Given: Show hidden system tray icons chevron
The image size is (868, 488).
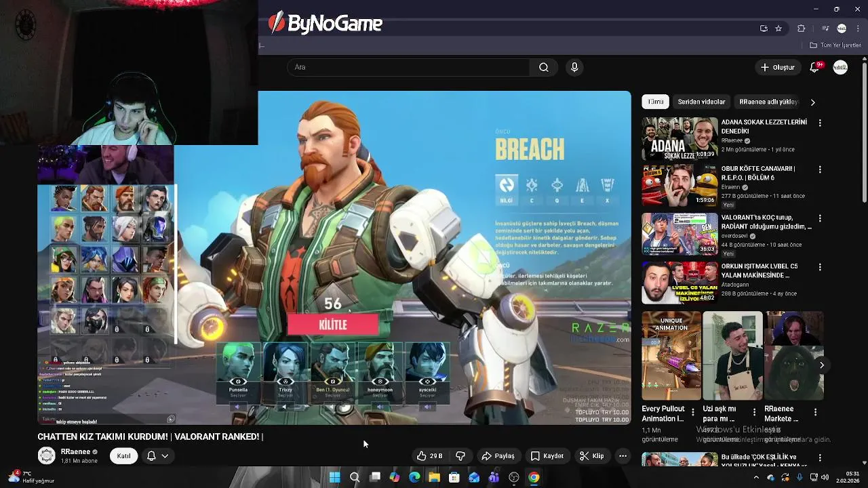Looking at the screenshot, I should tap(757, 477).
